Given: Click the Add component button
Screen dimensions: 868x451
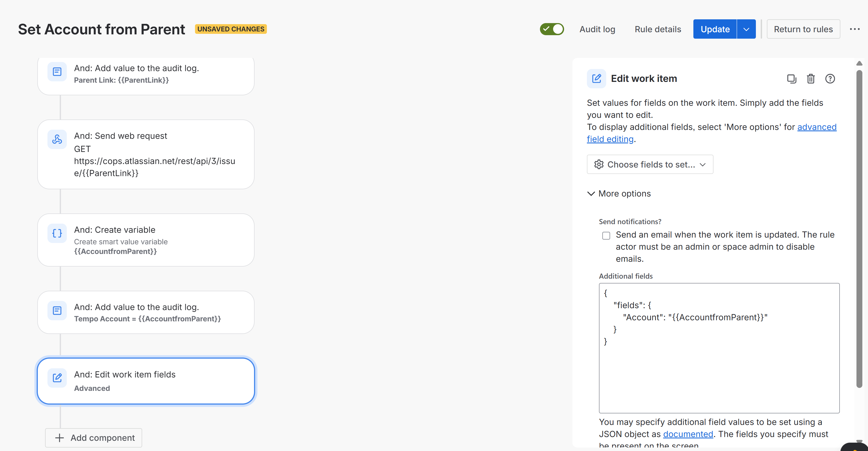Looking at the screenshot, I should [94, 438].
